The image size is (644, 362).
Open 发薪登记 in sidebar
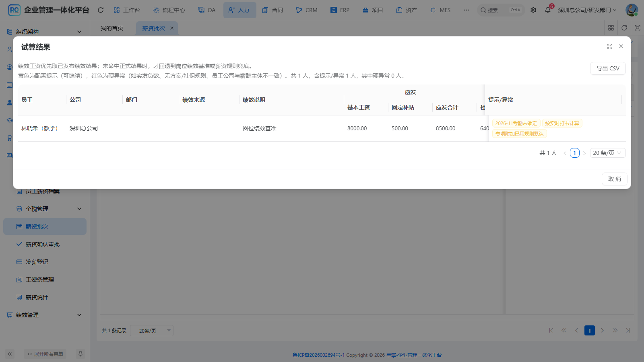(x=45, y=262)
